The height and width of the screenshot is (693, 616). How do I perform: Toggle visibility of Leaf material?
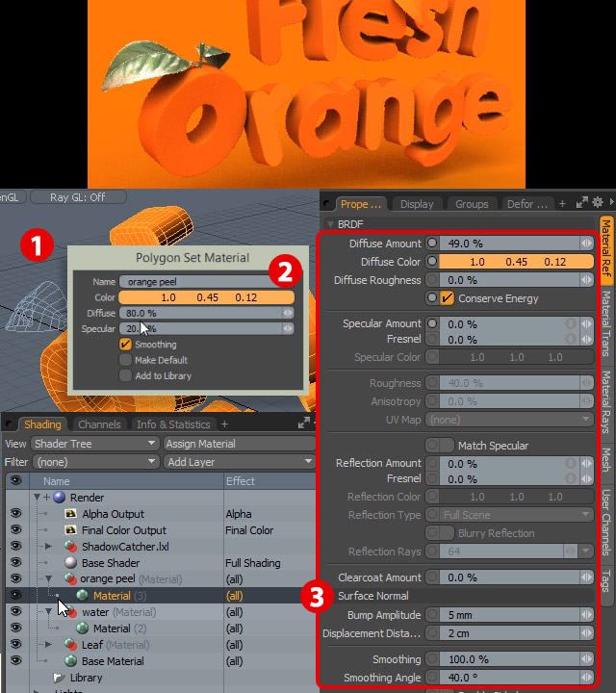tap(16, 644)
